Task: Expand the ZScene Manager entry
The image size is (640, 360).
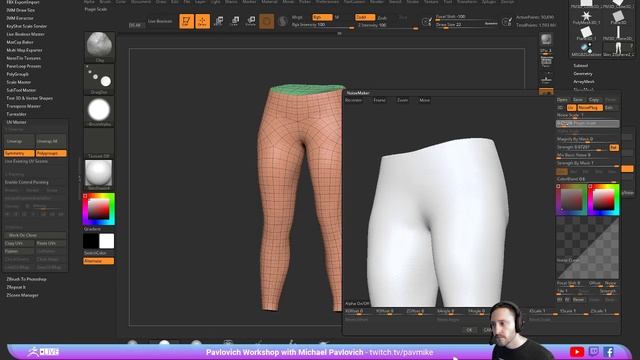Action: (x=22, y=295)
